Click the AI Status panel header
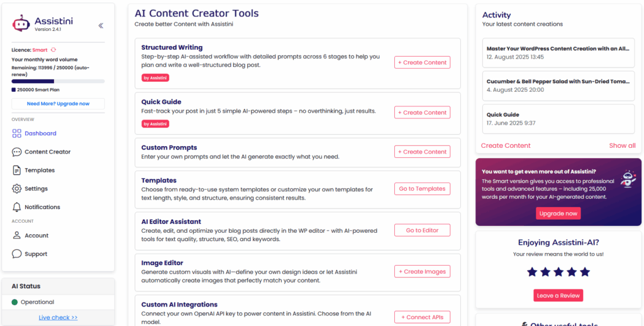The height and width of the screenshot is (326, 644). click(58, 286)
